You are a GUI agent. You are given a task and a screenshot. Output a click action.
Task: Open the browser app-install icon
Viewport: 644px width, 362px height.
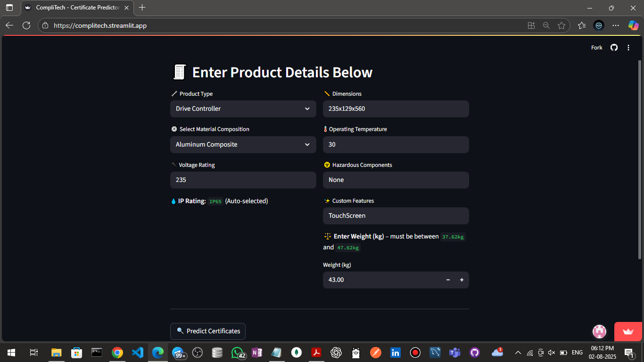[531, 25]
